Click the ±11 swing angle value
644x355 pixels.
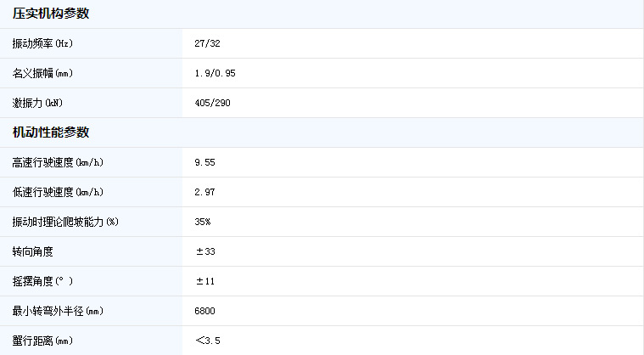click(204, 281)
